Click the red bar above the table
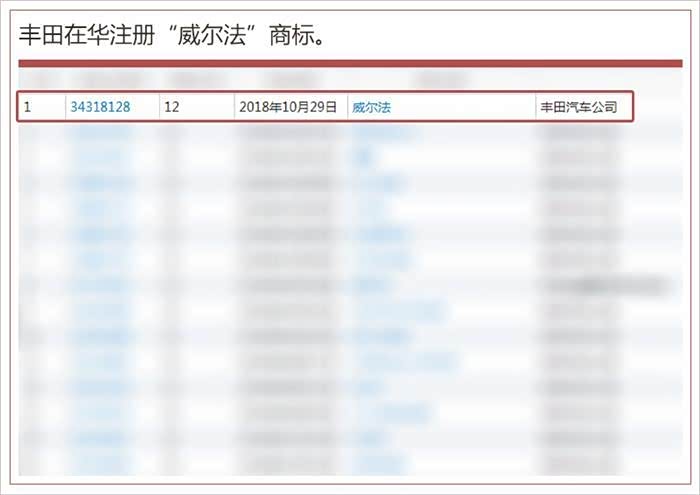The image size is (700, 495). pos(350,64)
